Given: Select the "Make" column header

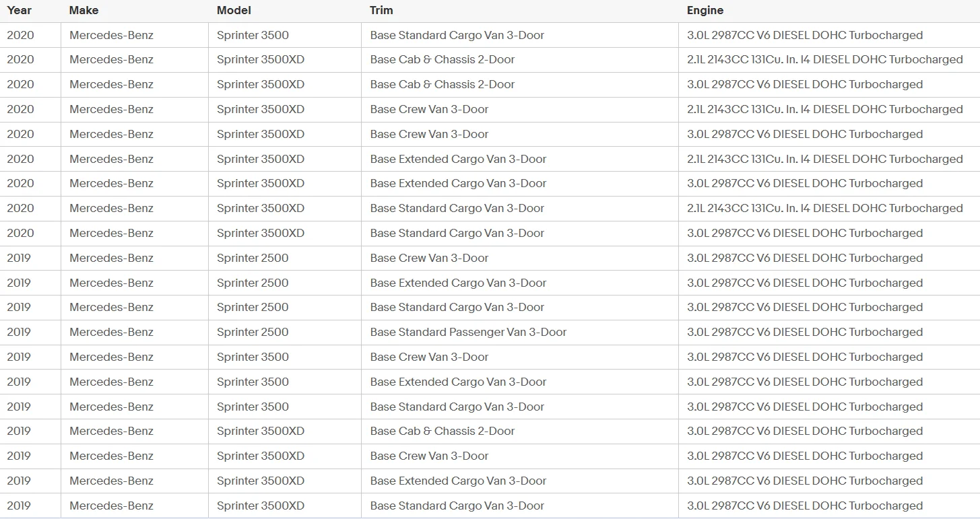Looking at the screenshot, I should click(84, 11).
